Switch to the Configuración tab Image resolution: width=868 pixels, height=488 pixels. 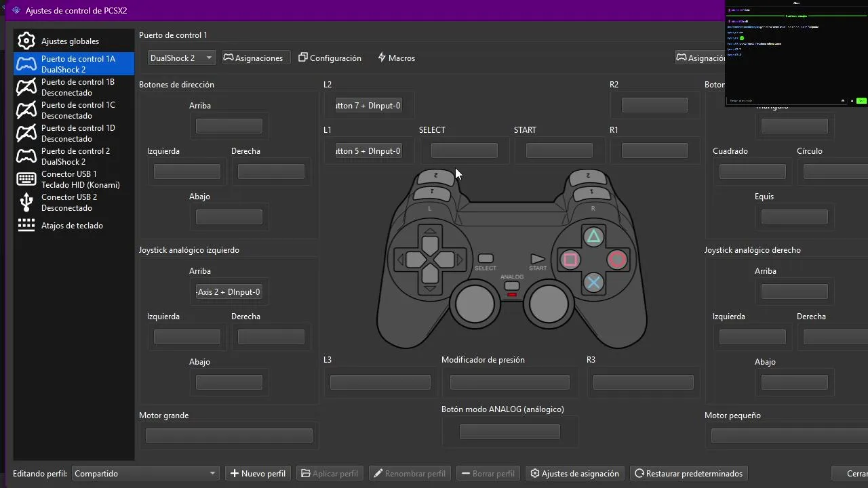pyautogui.click(x=330, y=58)
